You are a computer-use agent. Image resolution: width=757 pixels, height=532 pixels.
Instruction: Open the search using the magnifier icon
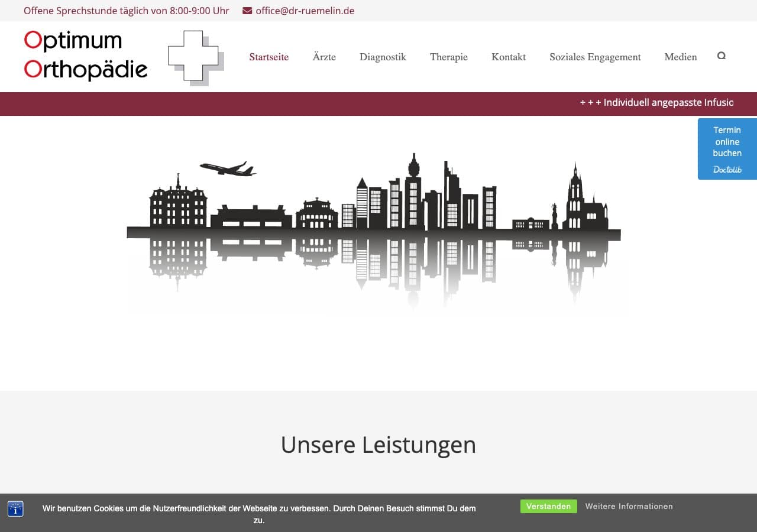pyautogui.click(x=721, y=56)
